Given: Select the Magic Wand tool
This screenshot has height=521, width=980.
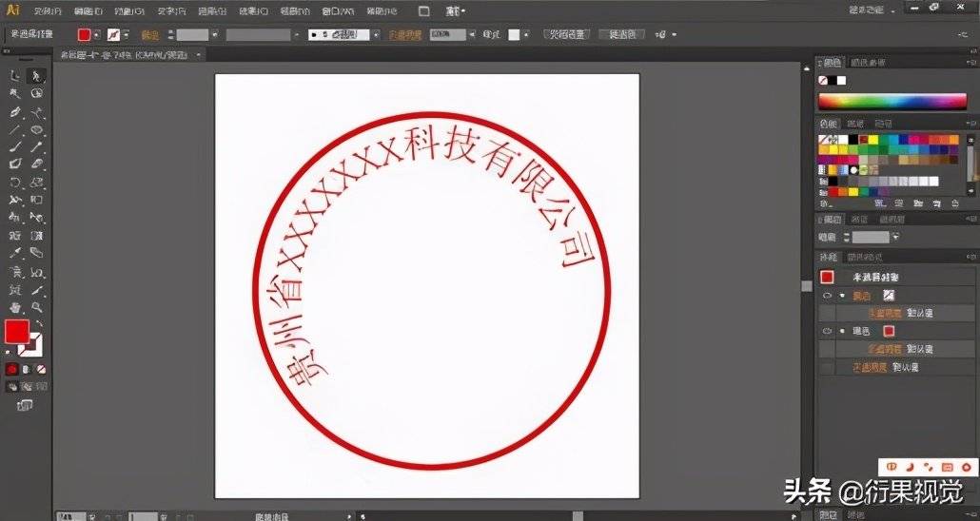Looking at the screenshot, I should 15,94.
